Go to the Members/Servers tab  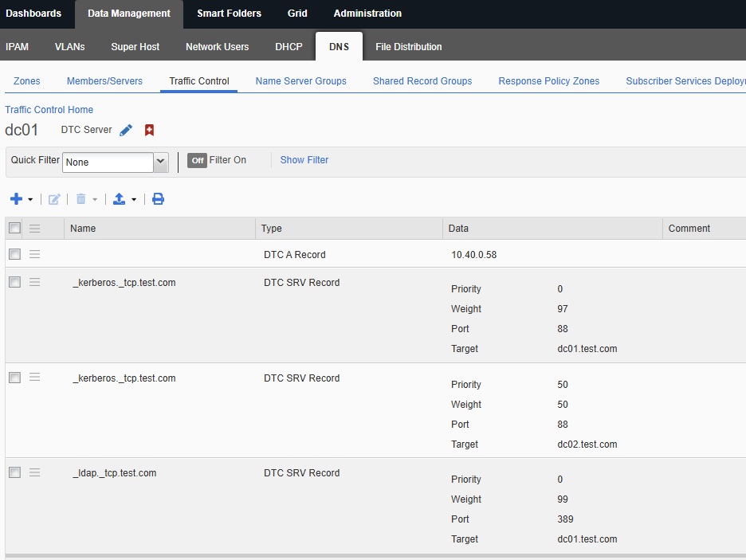point(104,81)
